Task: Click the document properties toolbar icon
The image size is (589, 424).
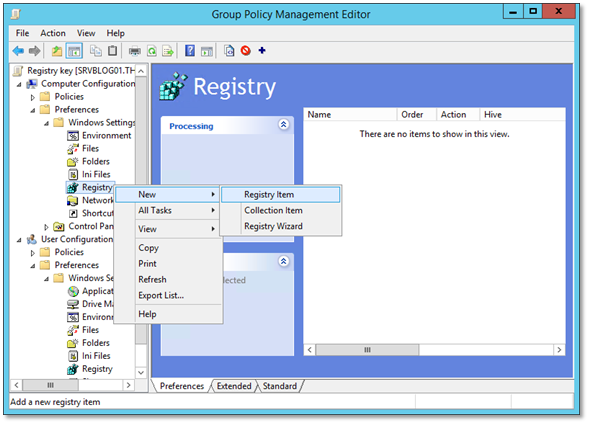Action: pyautogui.click(x=229, y=50)
